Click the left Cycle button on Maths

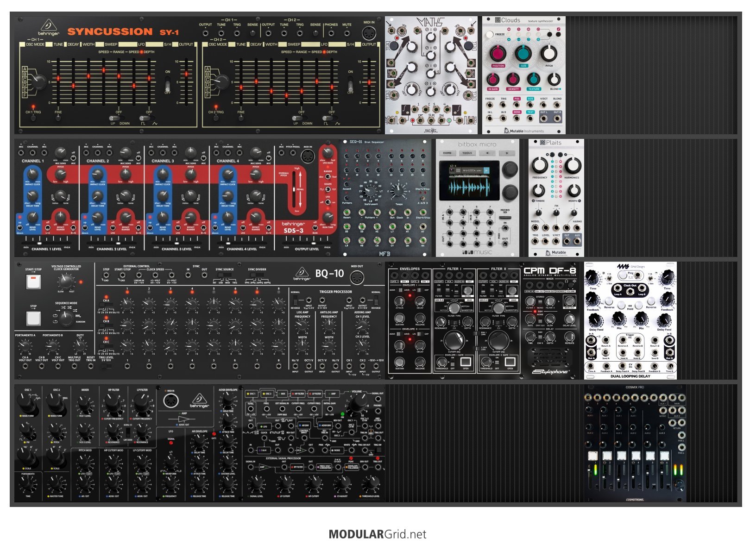point(393,45)
